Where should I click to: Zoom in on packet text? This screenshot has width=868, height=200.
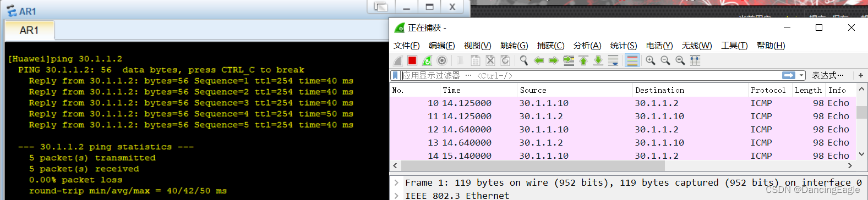tap(651, 60)
